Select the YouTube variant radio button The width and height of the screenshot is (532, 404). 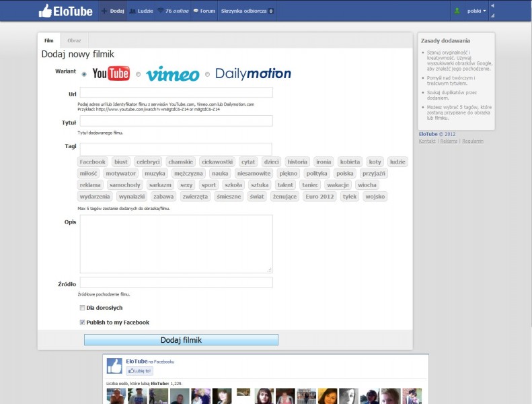click(x=84, y=74)
